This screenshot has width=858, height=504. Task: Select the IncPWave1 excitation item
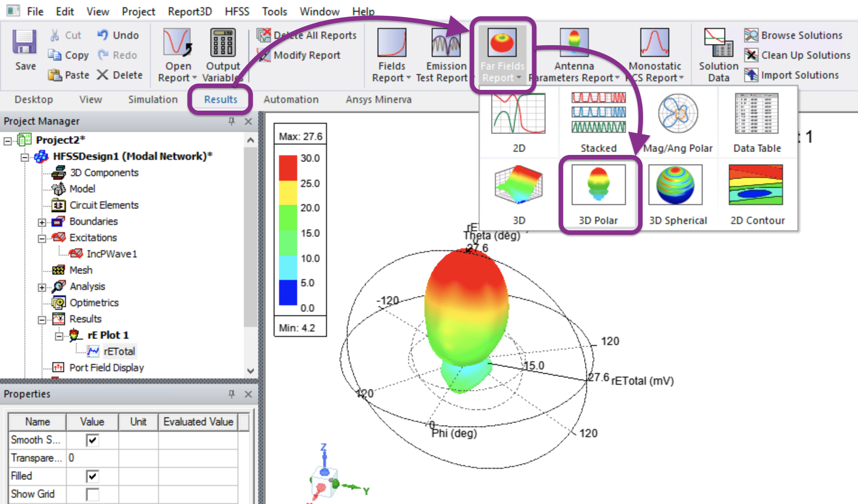pyautogui.click(x=112, y=254)
